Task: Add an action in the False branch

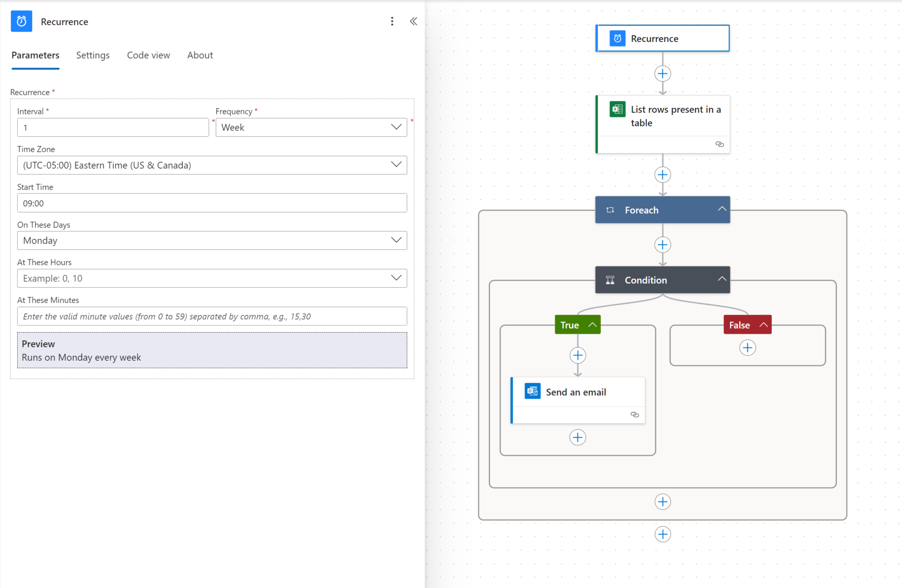Action: (x=747, y=348)
